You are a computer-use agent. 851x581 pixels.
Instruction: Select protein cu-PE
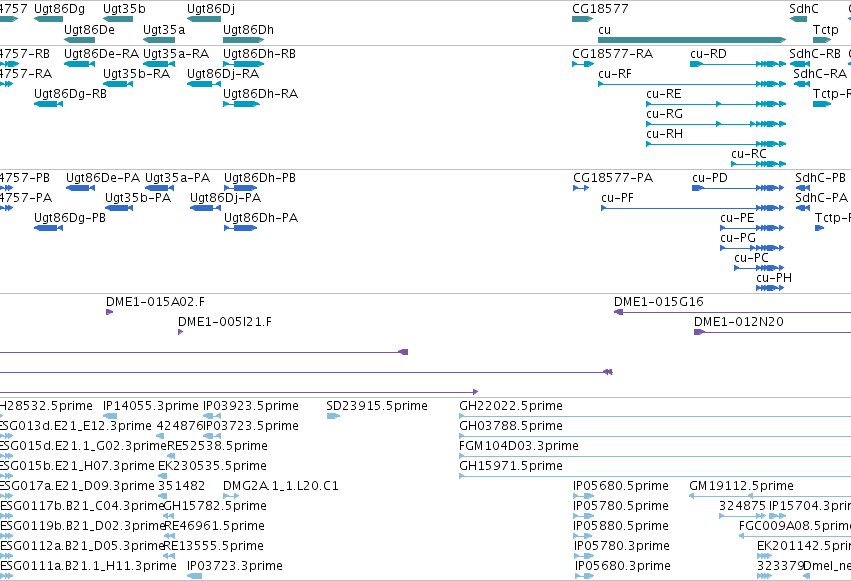pos(752,228)
